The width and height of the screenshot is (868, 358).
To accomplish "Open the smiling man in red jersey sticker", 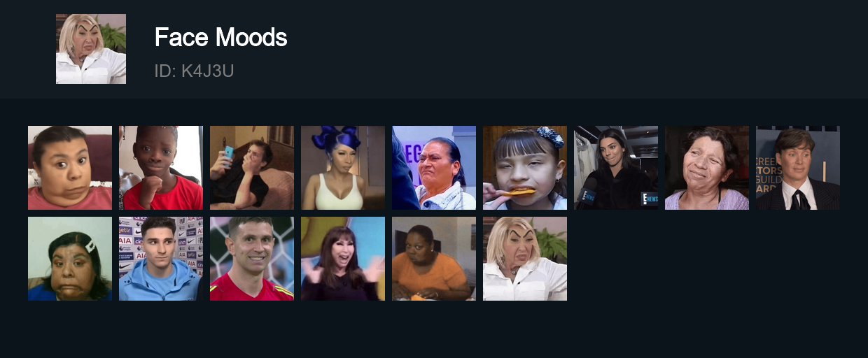I will (252, 259).
